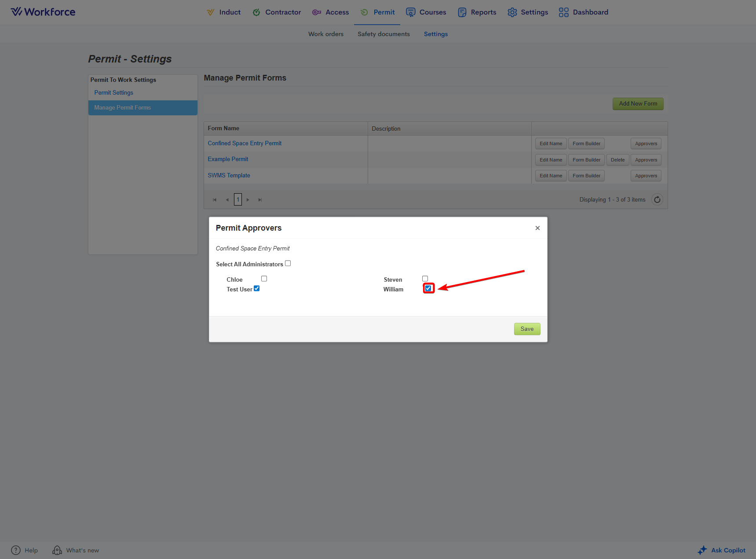Image resolution: width=756 pixels, height=559 pixels.
Task: Click the Ask Copilot sparkle icon
Action: point(702,550)
